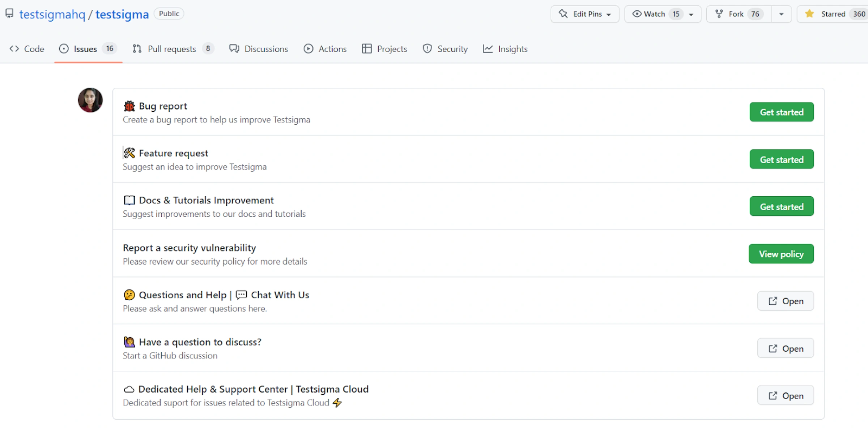Switch to the Pull requests tab
Viewport: 868px width, 429px height.
[172, 49]
